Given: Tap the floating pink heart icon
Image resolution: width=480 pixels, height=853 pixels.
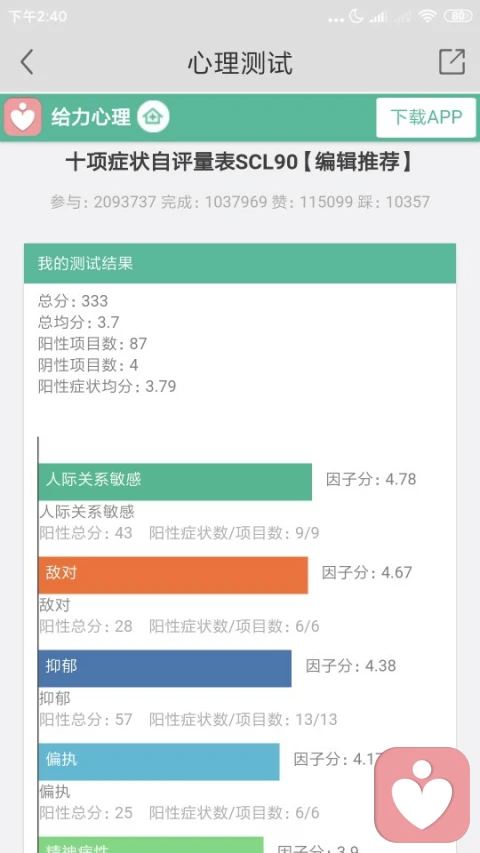Looking at the screenshot, I should tap(422, 794).
